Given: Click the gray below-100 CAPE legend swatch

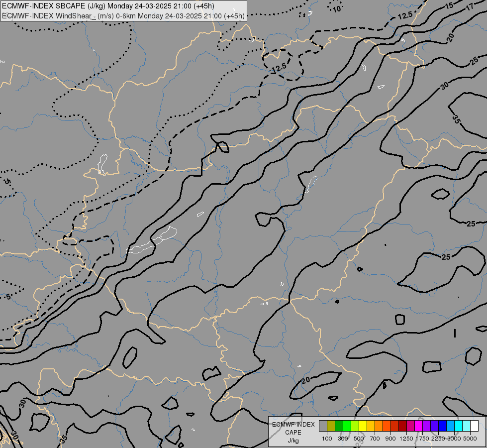Looking at the screenshot, I should [x=323, y=426].
